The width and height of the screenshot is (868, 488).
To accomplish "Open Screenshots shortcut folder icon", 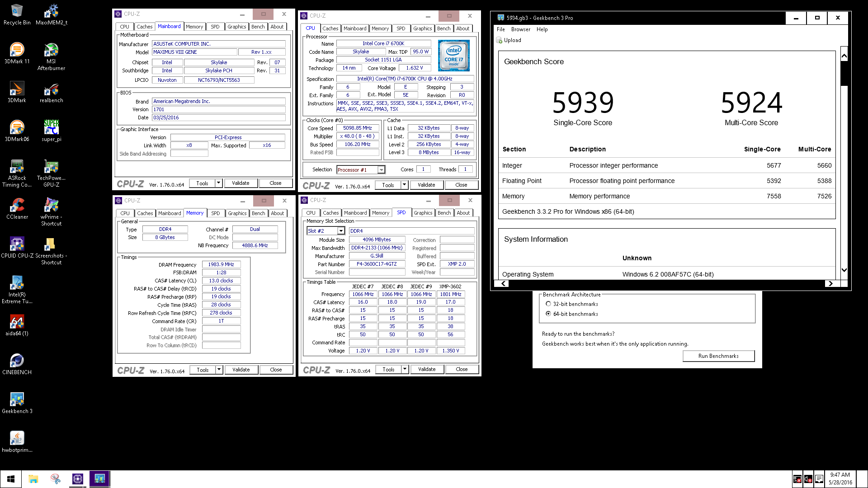I will pos(51,251).
